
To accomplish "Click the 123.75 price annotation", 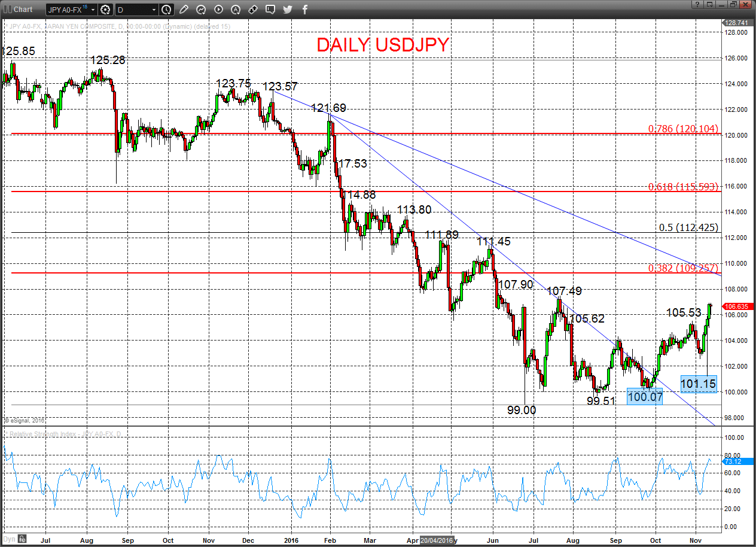I will pos(234,84).
